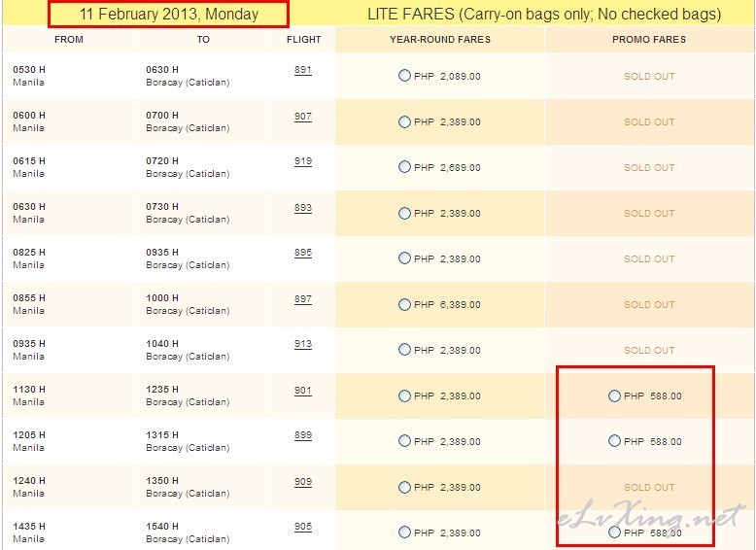The width and height of the screenshot is (756, 550).
Task: Open flight 901 details link
Action: [x=303, y=391]
